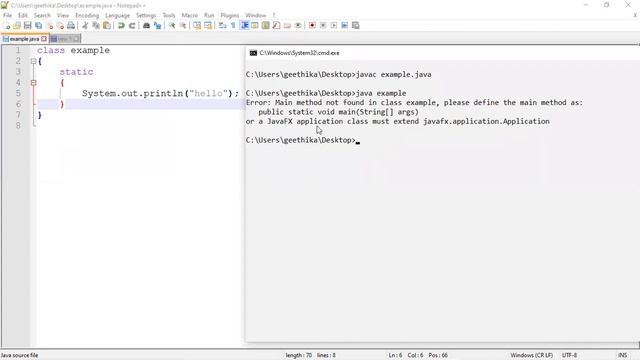Click the word static on line 3
The image size is (640, 360).
76,72
